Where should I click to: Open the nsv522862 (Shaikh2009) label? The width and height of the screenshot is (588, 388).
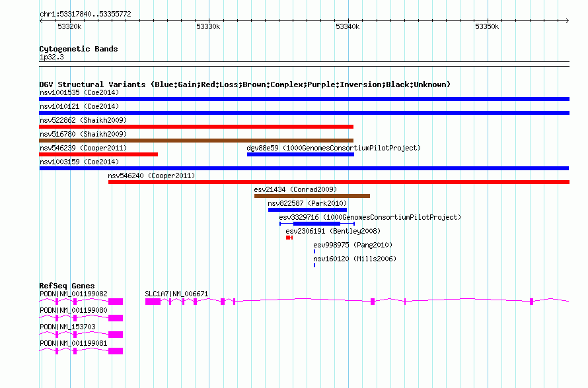point(83,120)
